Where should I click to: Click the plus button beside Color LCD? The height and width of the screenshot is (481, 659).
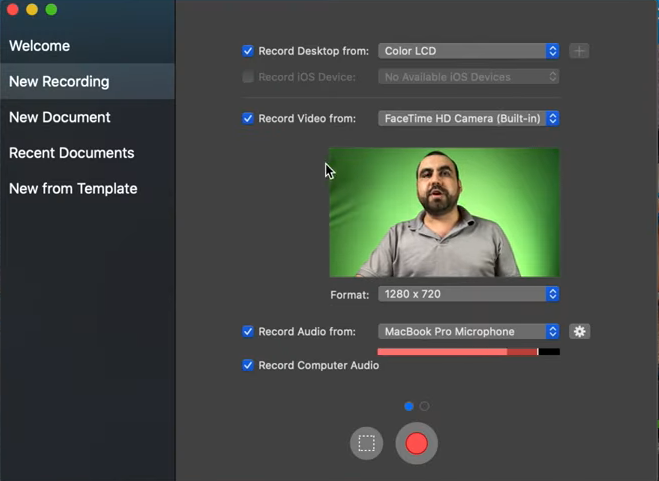[579, 51]
